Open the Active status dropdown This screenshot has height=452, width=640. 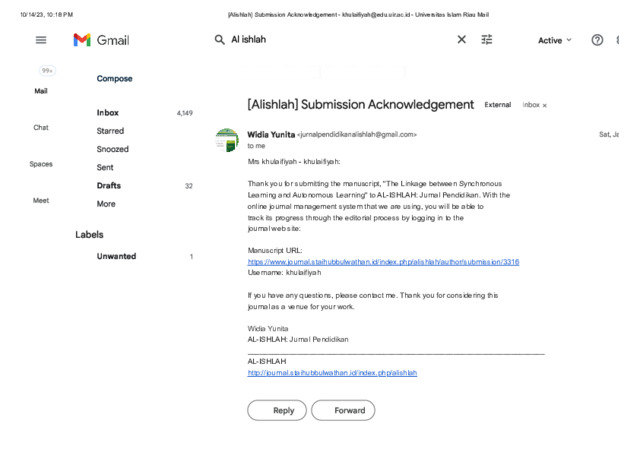coord(554,40)
